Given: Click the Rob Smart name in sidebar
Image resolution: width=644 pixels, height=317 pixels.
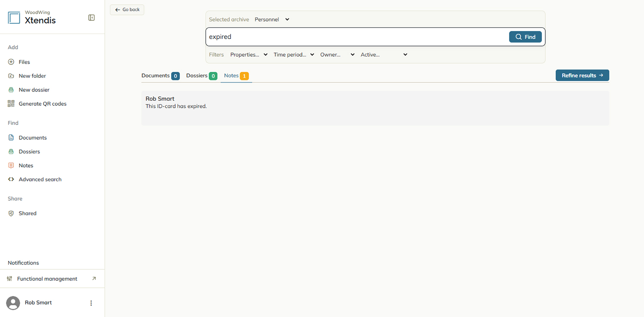Looking at the screenshot, I should coord(38,302).
